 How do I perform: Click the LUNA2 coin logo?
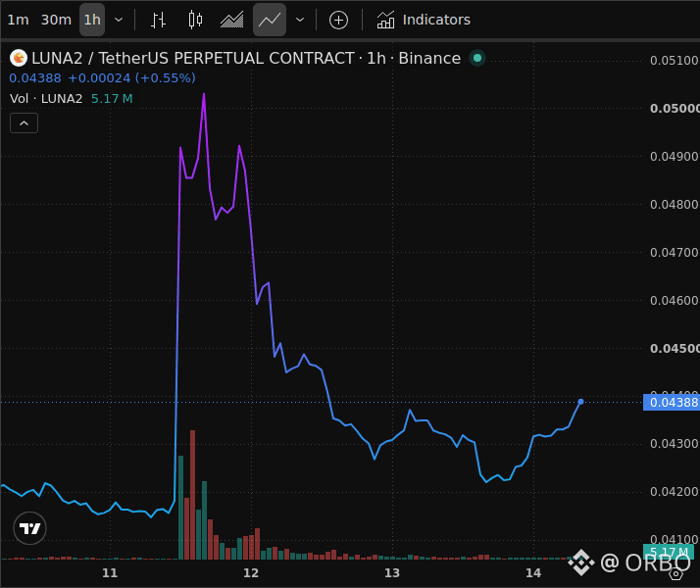[x=19, y=59]
